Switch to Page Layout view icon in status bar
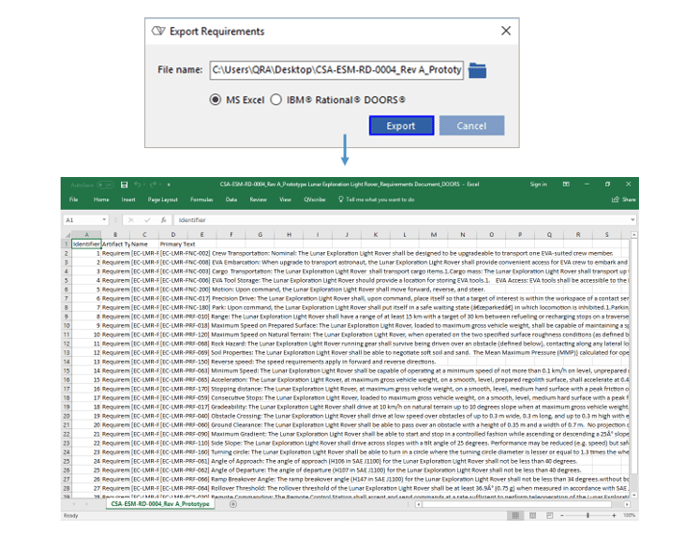This screenshot has height=535, width=688. click(532, 515)
